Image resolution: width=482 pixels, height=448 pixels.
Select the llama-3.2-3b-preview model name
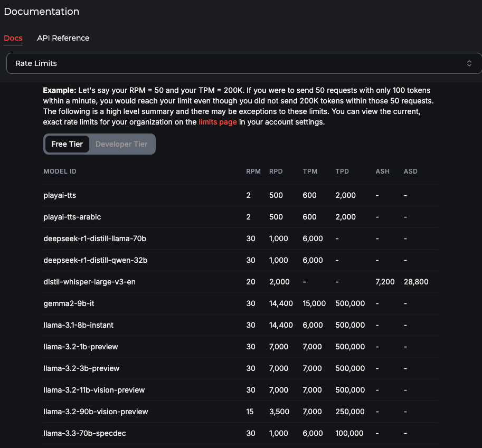81,368
